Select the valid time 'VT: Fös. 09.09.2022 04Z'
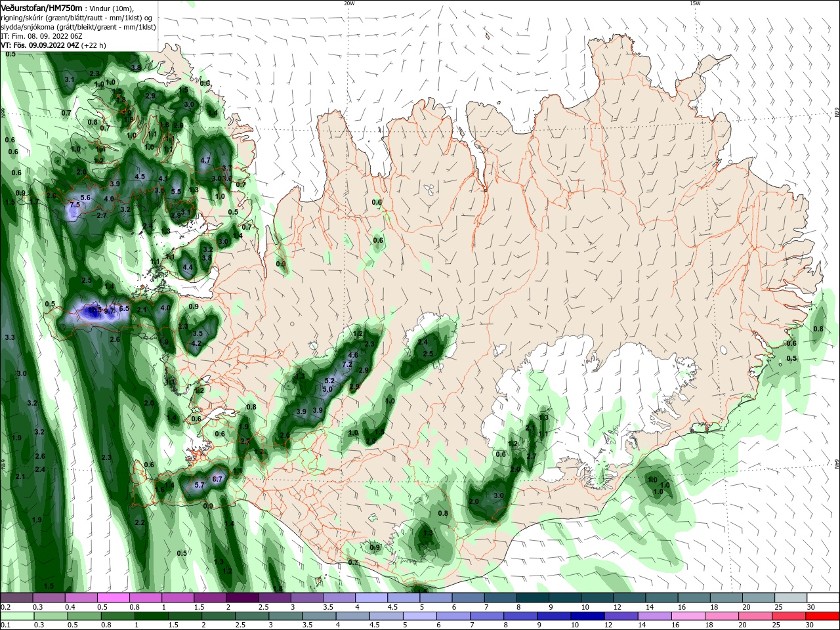The width and height of the screenshot is (840, 630). point(40,45)
